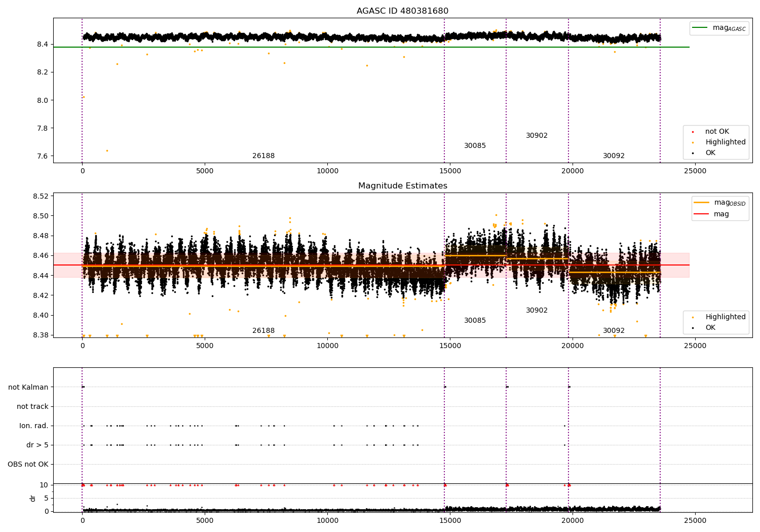
Task: Click x-axis tick 5000 below bottom plot
Action: coord(205,521)
